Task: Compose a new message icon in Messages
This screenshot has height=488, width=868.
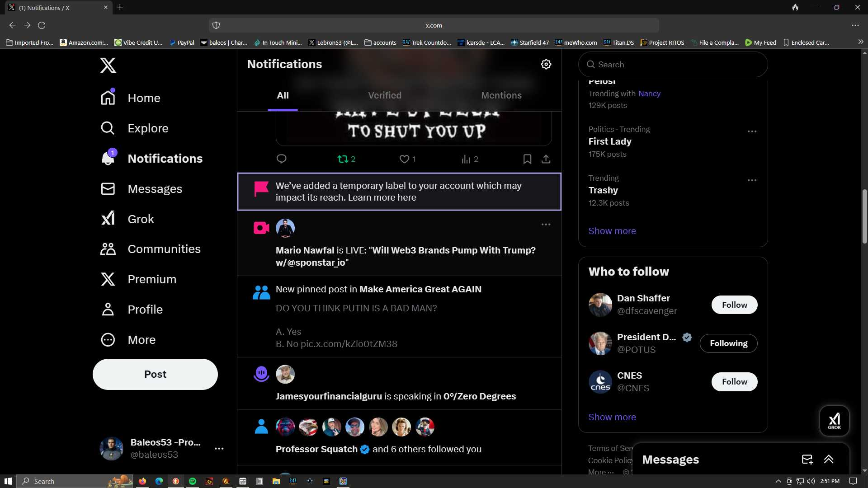Action: tap(807, 460)
